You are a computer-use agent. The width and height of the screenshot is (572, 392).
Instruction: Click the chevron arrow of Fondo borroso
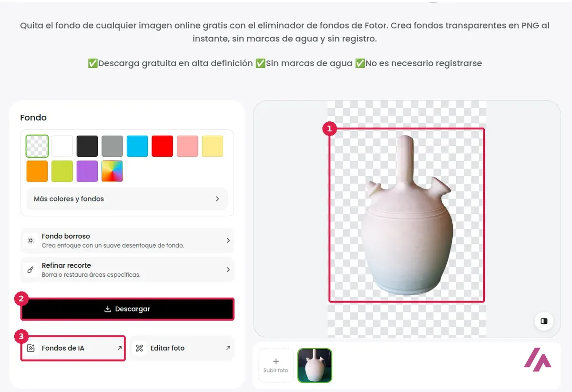coord(228,241)
